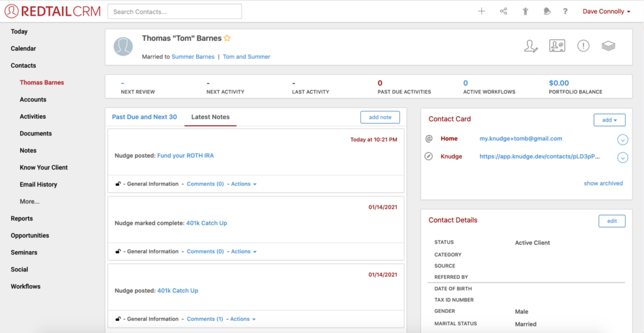Click the add note button

[380, 117]
